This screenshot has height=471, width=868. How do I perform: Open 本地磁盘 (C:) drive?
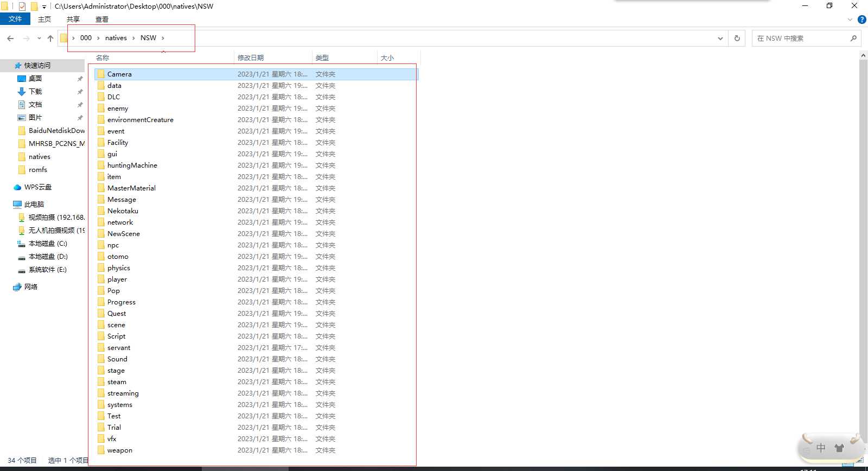[48, 244]
